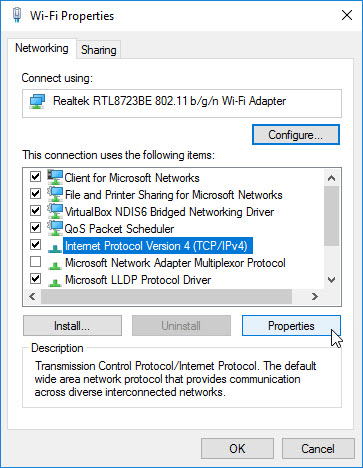Click the File and Printer Sharing icon
Screen dimensions: 363x468
pyautogui.click(x=55, y=194)
